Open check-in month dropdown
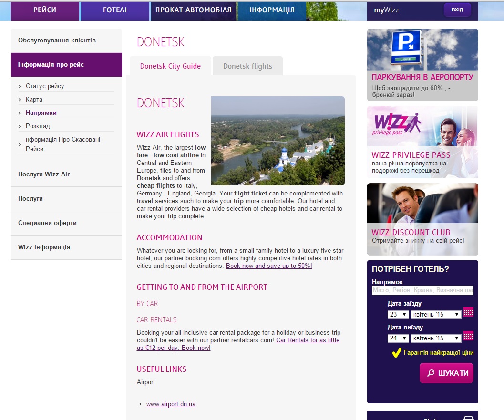The image size is (504, 420). [x=436, y=315]
